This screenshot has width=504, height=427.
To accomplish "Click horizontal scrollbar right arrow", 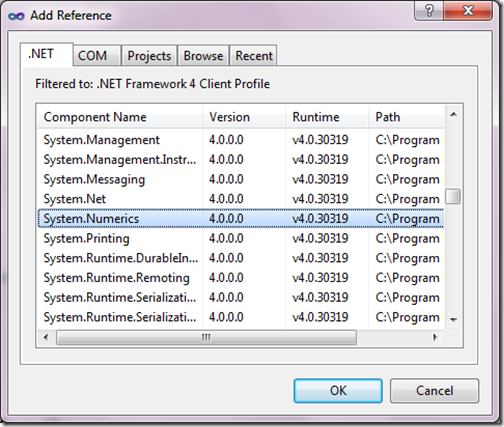I will [435, 337].
